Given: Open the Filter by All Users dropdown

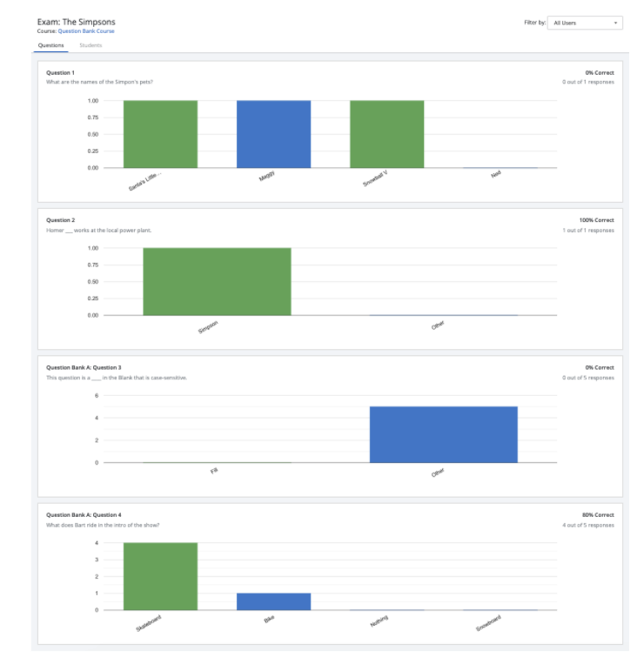Looking at the screenshot, I should point(586,23).
